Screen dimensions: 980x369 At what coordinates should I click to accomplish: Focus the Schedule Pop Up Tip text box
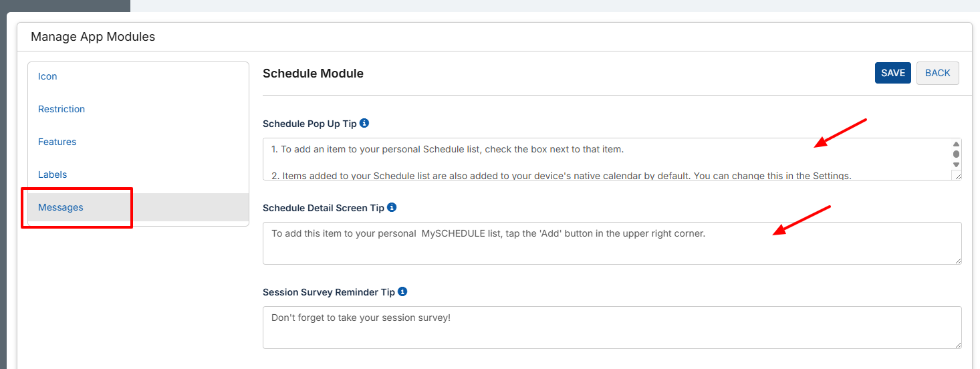[607, 159]
